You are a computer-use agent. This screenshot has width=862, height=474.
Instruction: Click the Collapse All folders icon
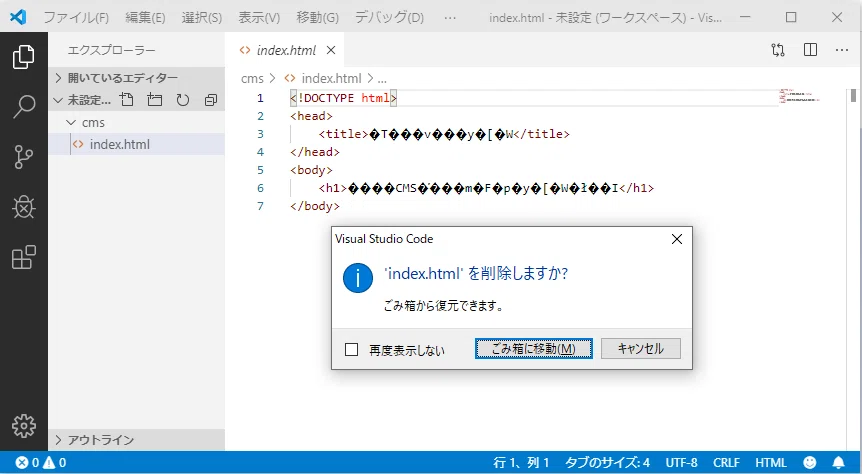click(211, 100)
